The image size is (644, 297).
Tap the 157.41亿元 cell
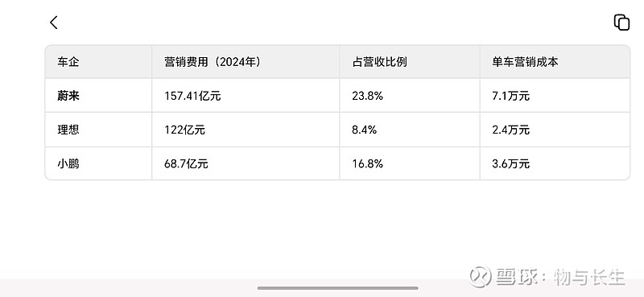(x=192, y=96)
